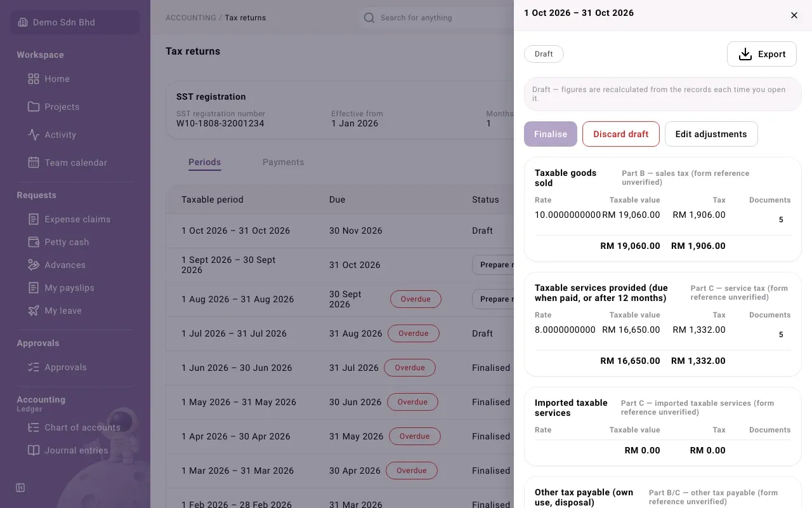This screenshot has width=812, height=508.
Task: Click the Expense claims receipt icon
Action: pyautogui.click(x=34, y=219)
